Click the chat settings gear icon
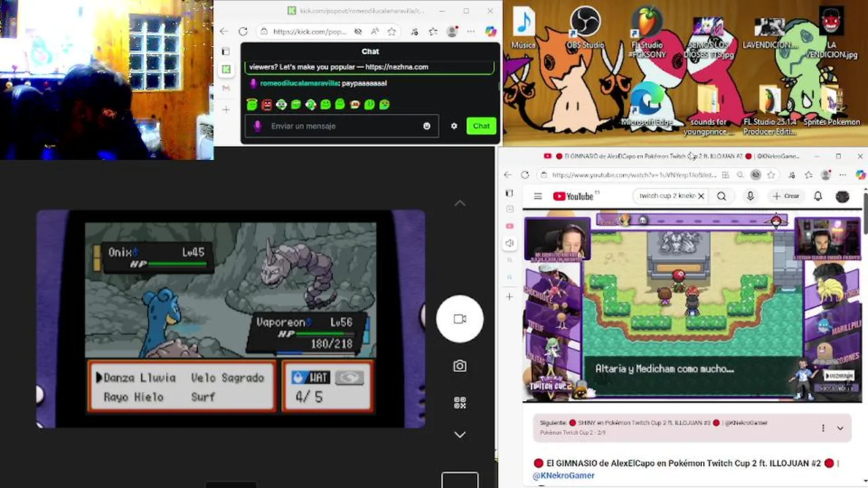Image resolution: width=868 pixels, height=488 pixels. pos(454,126)
